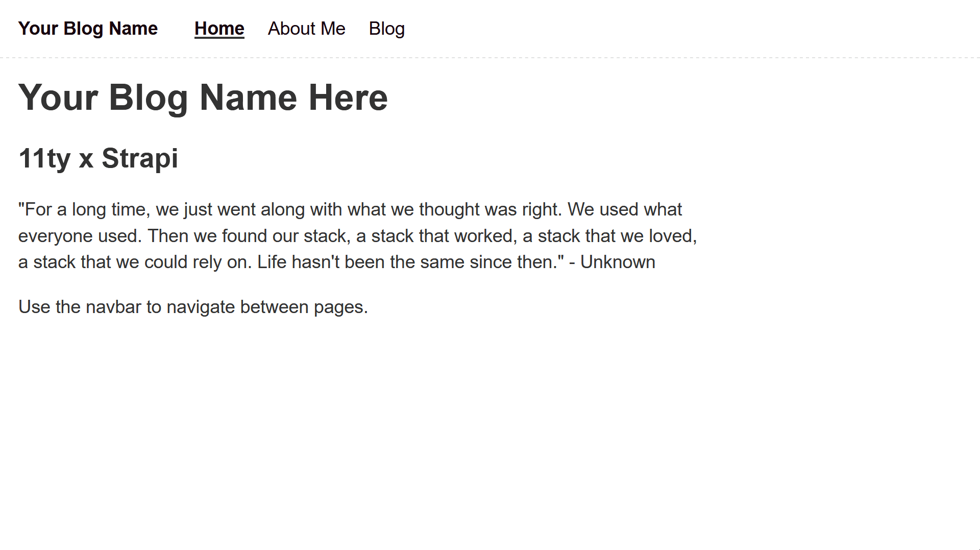The width and height of the screenshot is (980, 550).
Task: Click the phrase We used what in quote
Action: point(625,209)
